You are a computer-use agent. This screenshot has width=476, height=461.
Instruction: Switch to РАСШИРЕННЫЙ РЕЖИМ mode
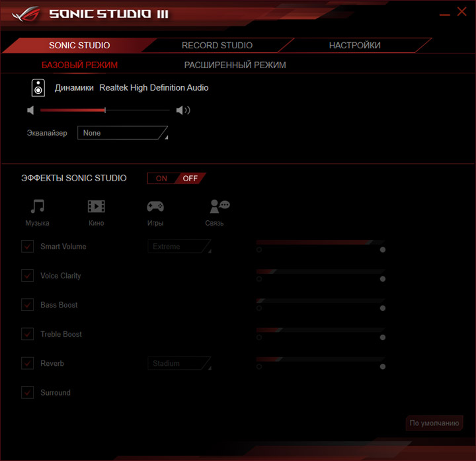coord(235,65)
